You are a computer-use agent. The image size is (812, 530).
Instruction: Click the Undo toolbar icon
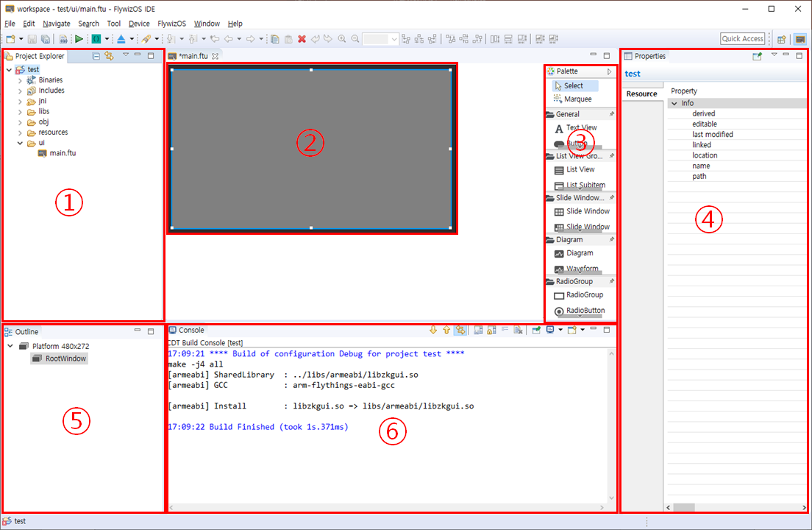(x=316, y=39)
